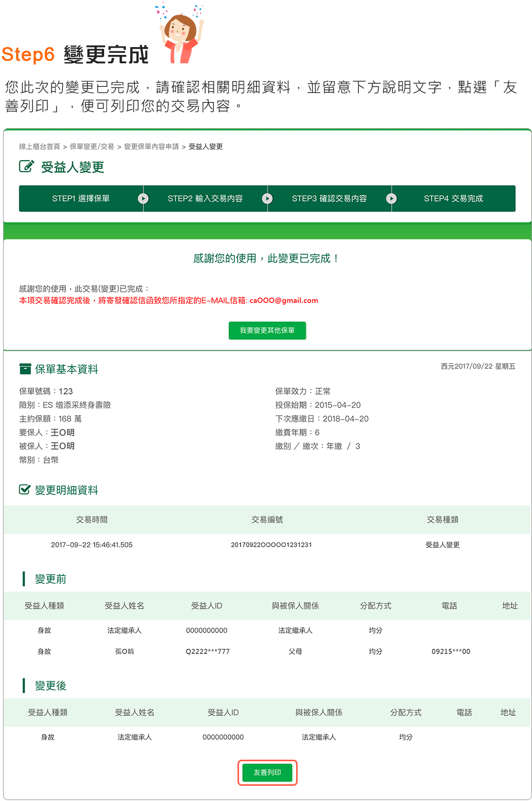Viewport: 532px width, 801px height.
Task: Click the 交易編號 column header
Action: point(267,520)
